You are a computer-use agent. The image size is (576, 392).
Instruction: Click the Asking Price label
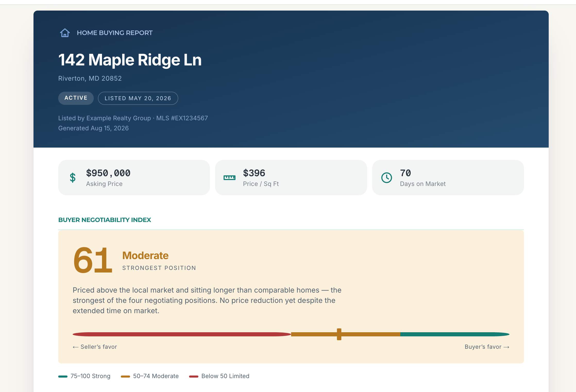tap(104, 184)
